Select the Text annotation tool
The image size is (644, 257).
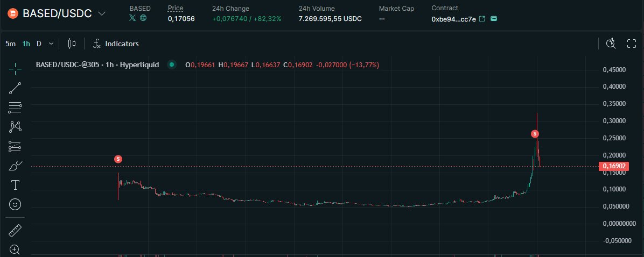tap(15, 185)
